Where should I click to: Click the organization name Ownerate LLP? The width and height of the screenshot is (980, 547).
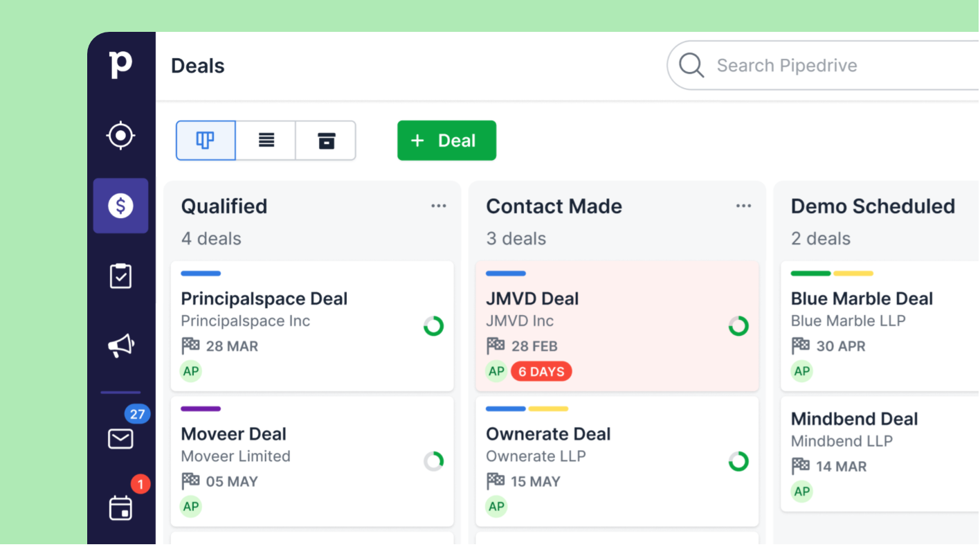[536, 456]
